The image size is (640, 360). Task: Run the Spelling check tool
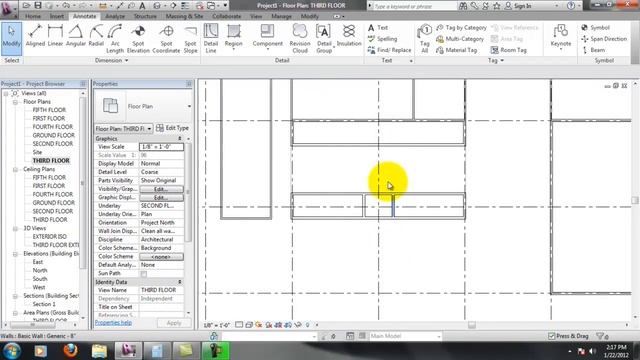pyautogui.click(x=382, y=39)
